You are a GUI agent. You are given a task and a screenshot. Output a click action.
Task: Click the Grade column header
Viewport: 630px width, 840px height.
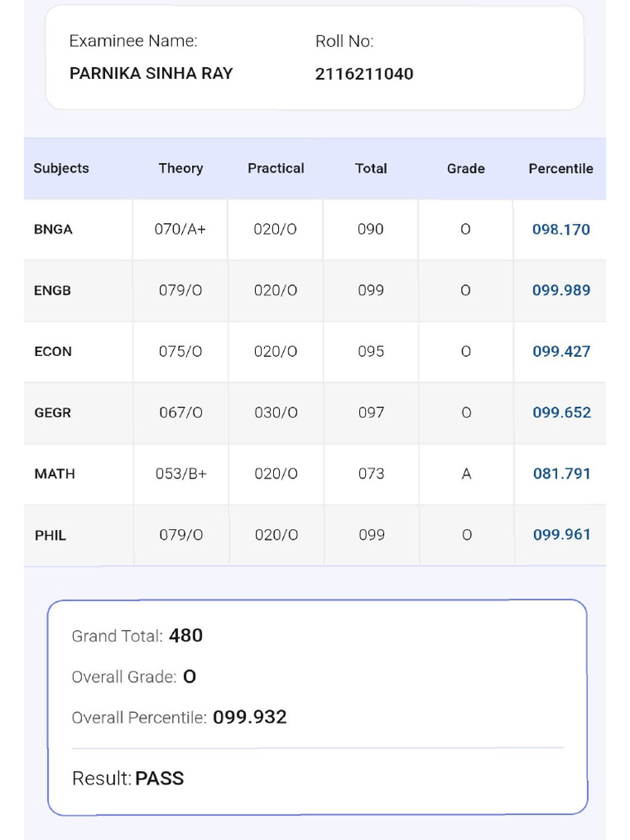(x=466, y=168)
